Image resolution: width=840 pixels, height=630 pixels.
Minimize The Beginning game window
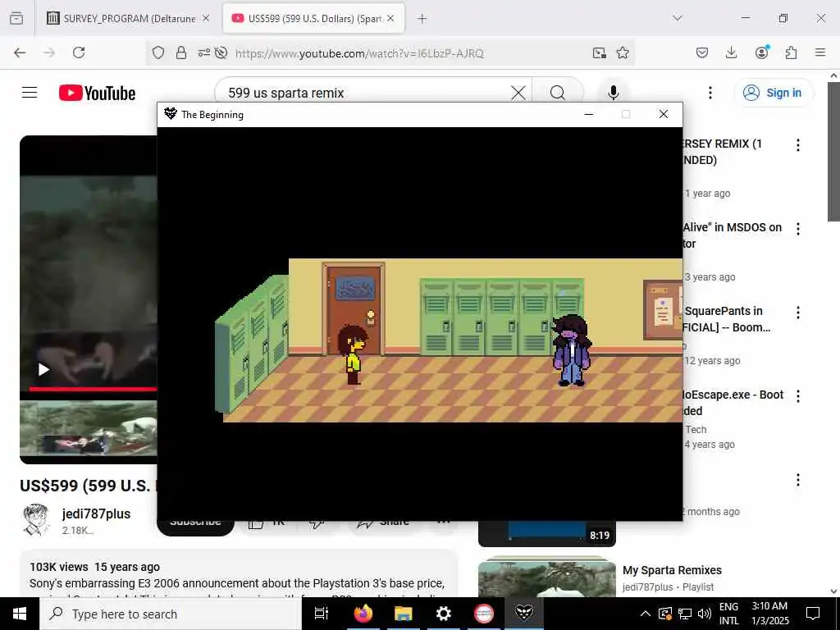point(589,114)
